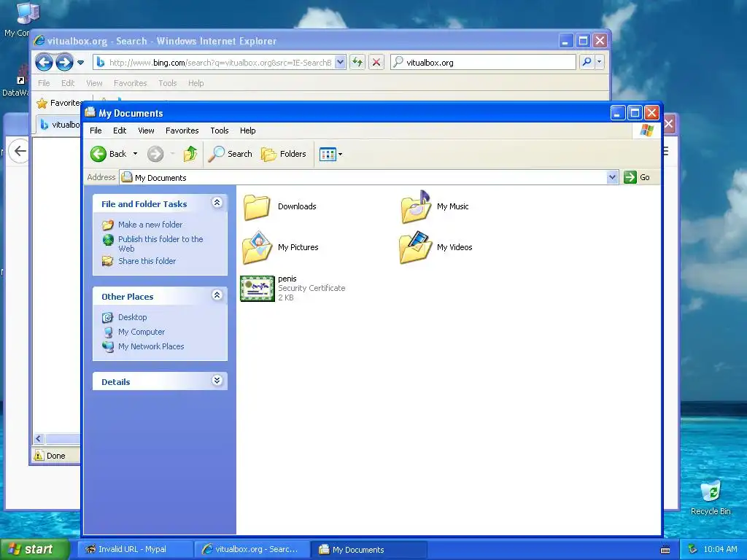Expand the Address bar dropdown in Explorer

[613, 178]
